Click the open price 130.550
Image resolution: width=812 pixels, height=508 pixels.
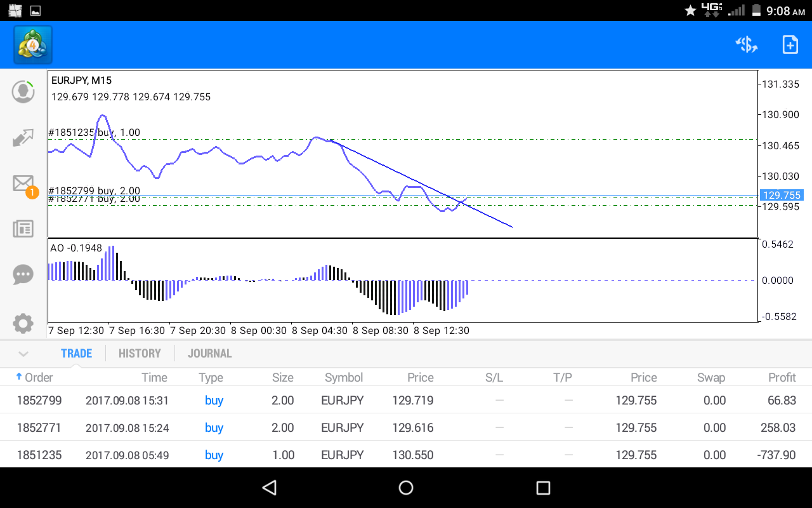413,455
